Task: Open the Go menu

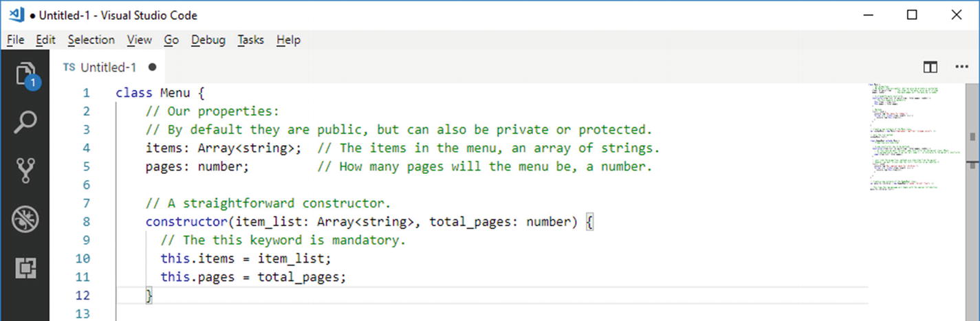Action: [171, 40]
